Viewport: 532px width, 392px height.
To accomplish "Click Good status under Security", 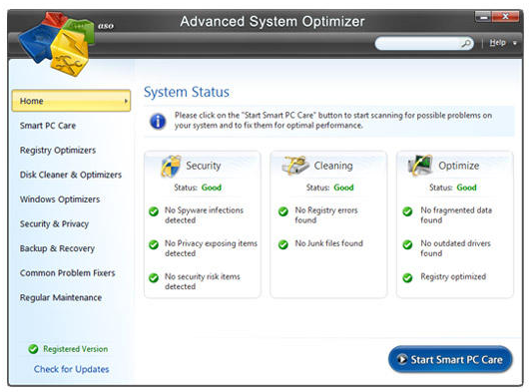I will click(212, 188).
